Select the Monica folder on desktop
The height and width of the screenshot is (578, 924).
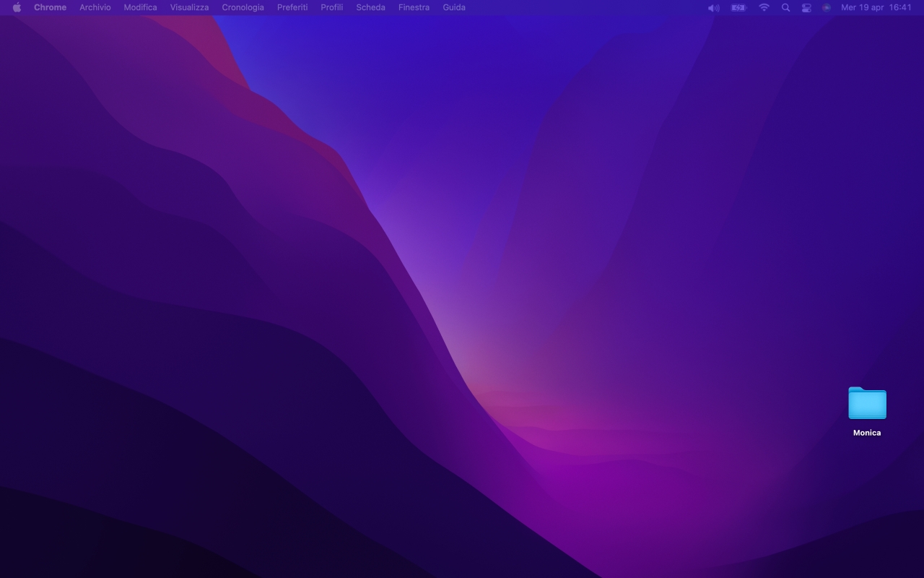(867, 404)
